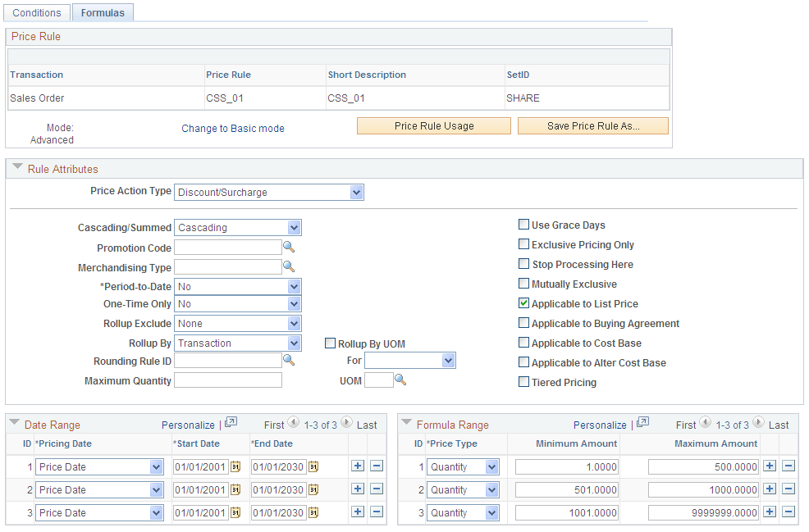
Task: Enable the Use Grace Days checkbox
Action: point(523,225)
